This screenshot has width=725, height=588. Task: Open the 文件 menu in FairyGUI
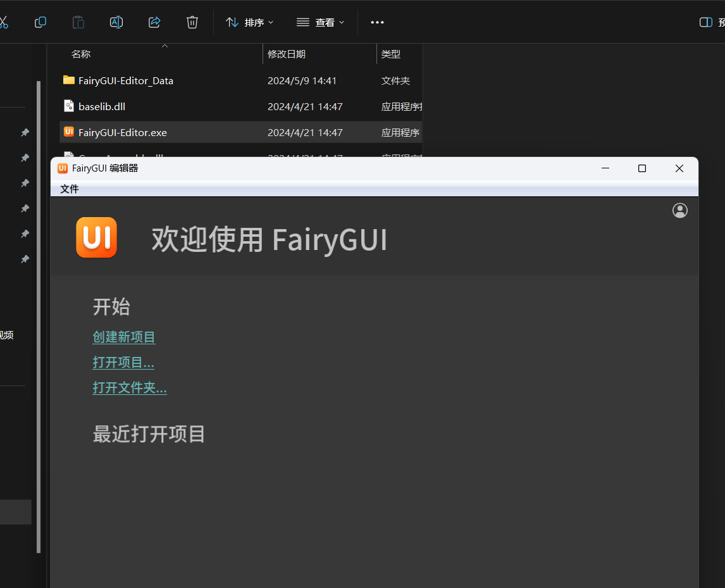point(70,189)
